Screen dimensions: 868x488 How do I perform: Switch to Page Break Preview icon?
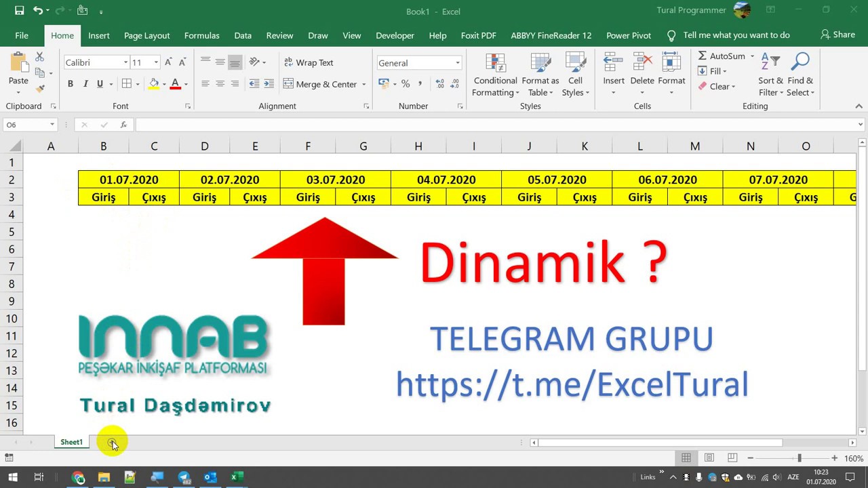tap(732, 458)
